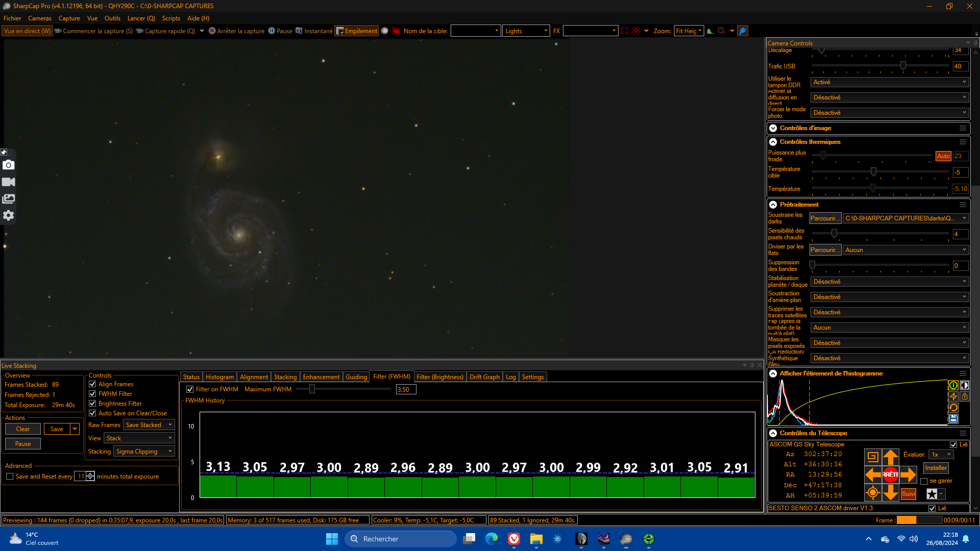Open Windows taskbar Rechercher search box
The width and height of the screenshot is (980, 551).
click(x=401, y=539)
